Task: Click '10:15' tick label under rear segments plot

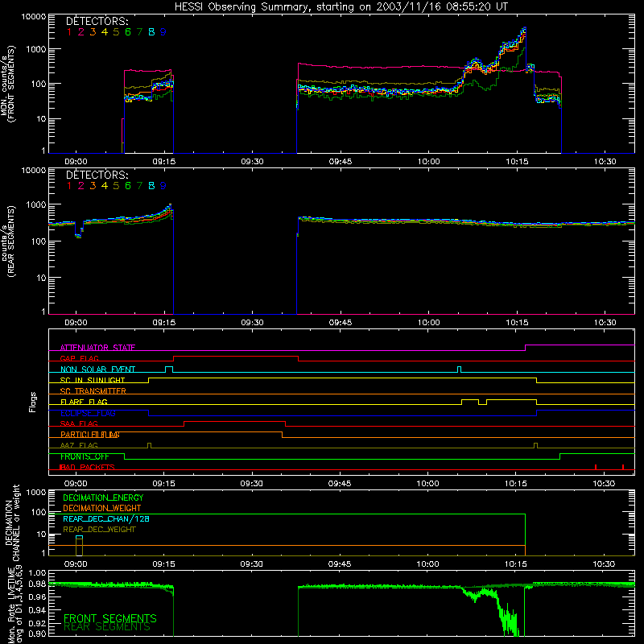Action: click(x=517, y=323)
